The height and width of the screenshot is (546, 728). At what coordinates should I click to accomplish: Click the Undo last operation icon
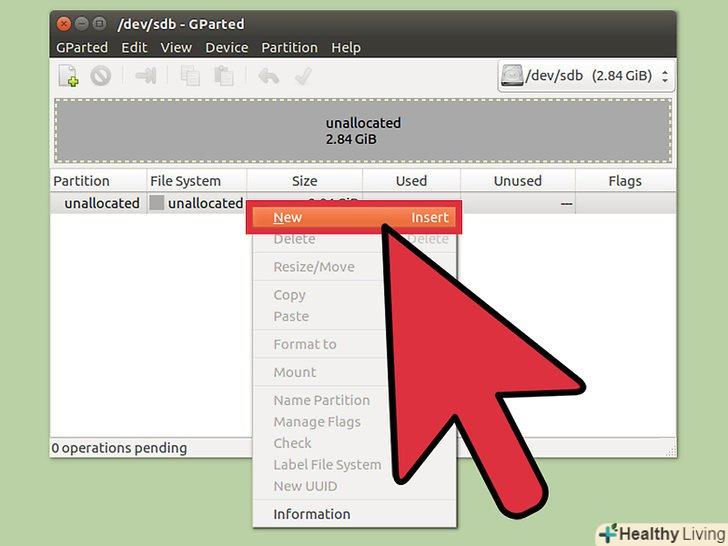click(x=268, y=76)
